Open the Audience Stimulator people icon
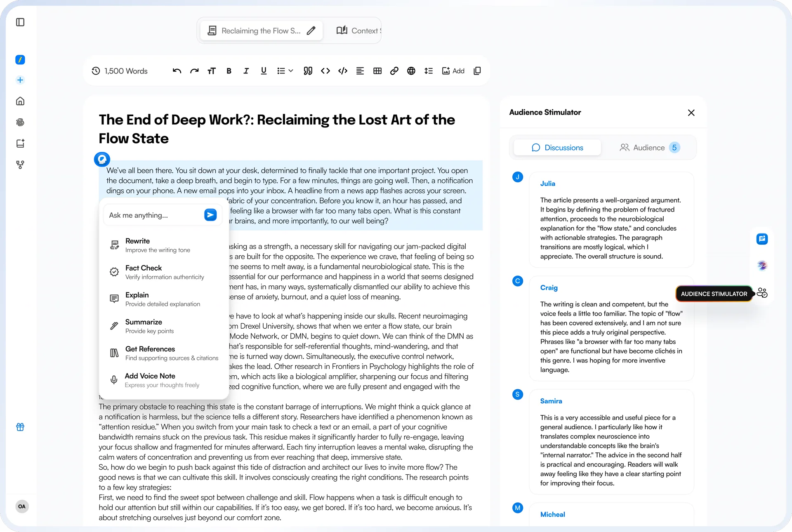 pyautogui.click(x=762, y=293)
